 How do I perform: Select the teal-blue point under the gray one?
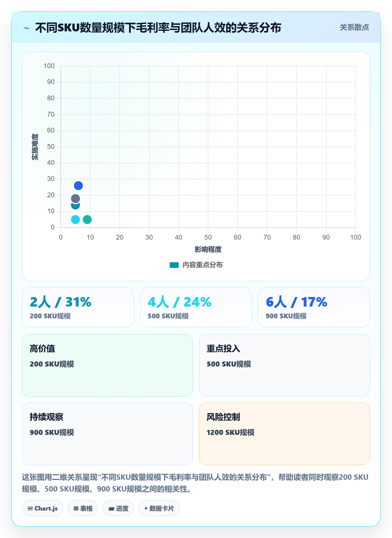[75, 206]
